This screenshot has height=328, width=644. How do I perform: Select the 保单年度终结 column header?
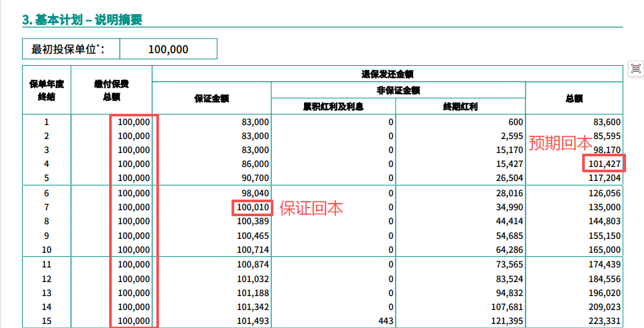click(47, 90)
